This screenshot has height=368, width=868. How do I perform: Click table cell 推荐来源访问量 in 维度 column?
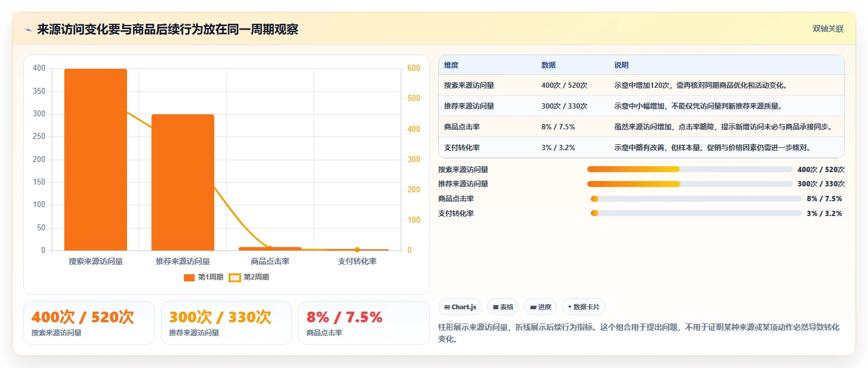[469, 106]
